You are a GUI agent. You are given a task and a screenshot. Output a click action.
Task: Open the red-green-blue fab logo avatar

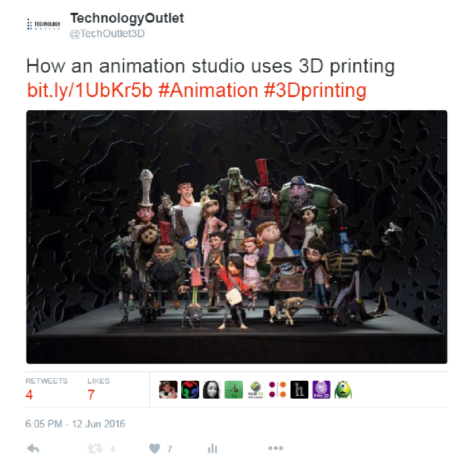tap(190, 390)
